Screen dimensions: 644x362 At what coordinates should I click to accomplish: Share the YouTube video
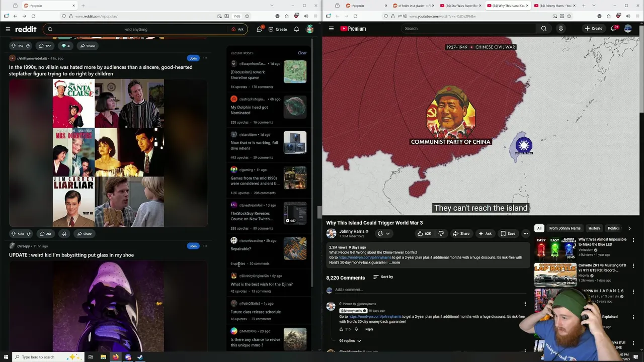click(461, 233)
